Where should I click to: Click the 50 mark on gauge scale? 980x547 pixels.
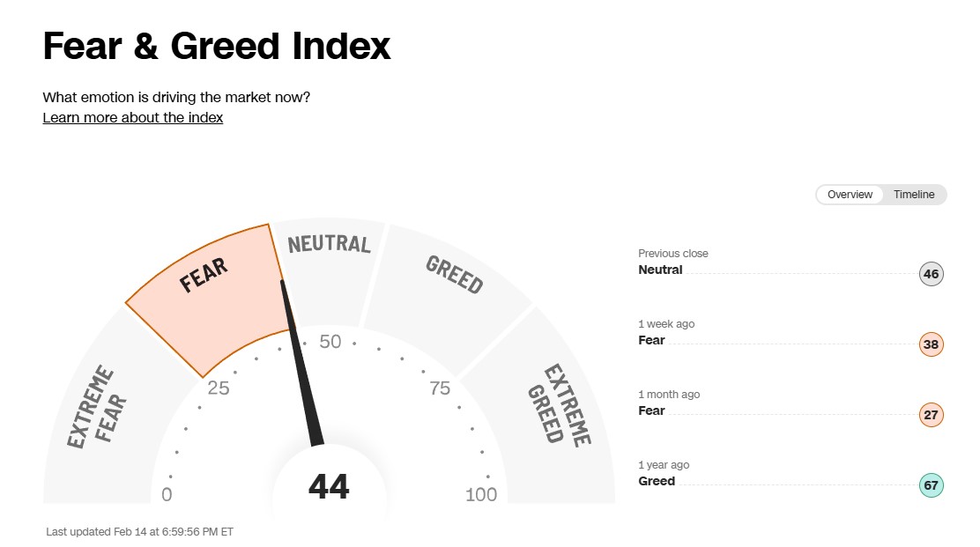pyautogui.click(x=330, y=342)
